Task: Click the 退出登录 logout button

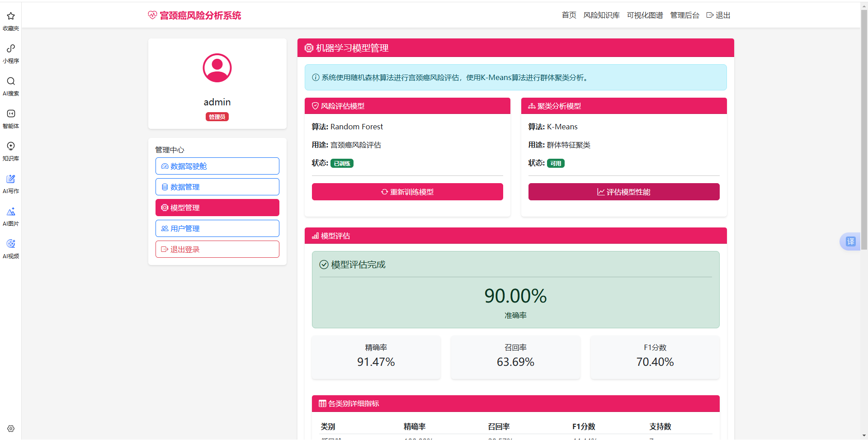Action: coord(217,249)
